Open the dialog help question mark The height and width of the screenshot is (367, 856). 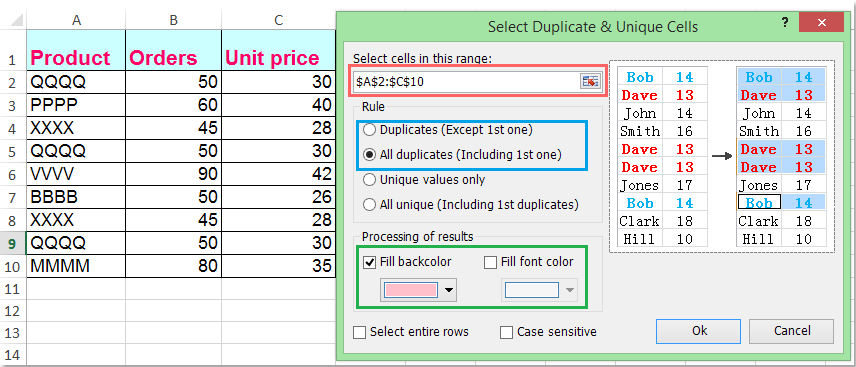tap(784, 22)
